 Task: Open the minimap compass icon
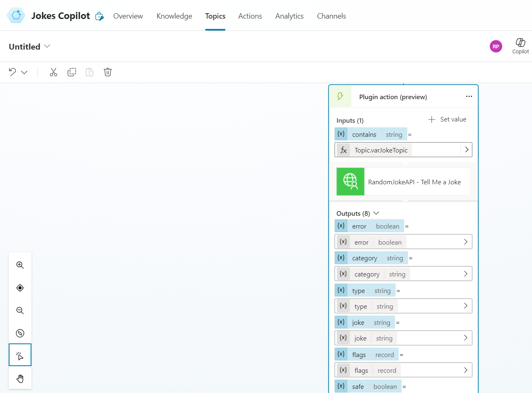click(x=20, y=333)
